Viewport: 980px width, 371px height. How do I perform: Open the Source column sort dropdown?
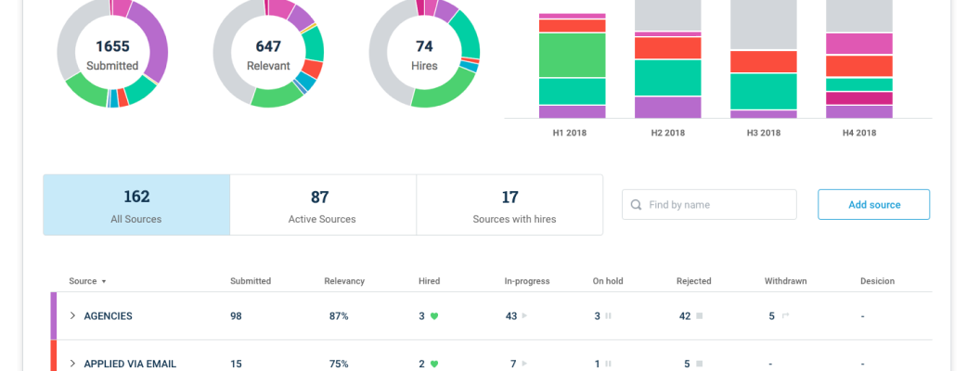click(x=104, y=281)
